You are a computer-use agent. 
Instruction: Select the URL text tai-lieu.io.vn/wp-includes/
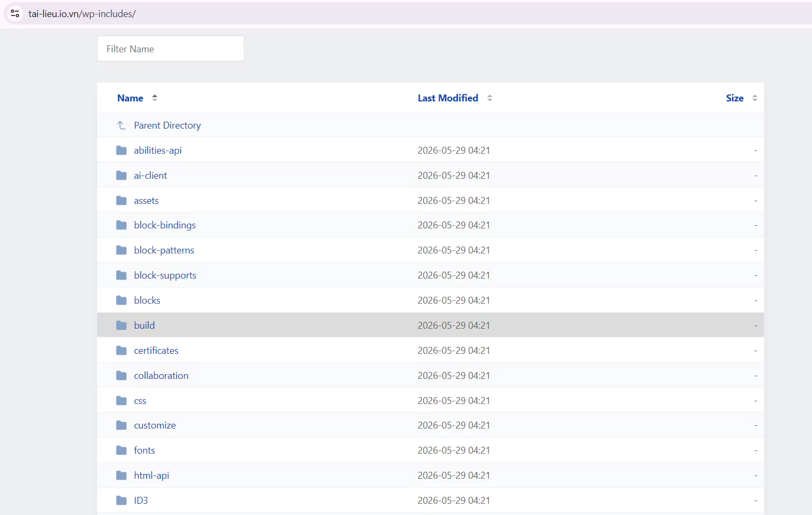(x=82, y=14)
